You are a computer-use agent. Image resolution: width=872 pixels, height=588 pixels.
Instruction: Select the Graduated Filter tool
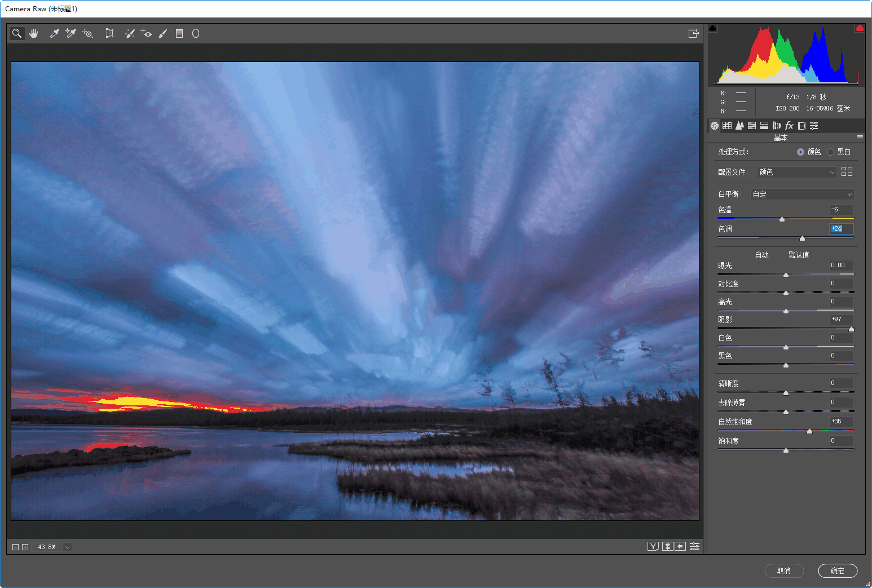[x=179, y=33]
